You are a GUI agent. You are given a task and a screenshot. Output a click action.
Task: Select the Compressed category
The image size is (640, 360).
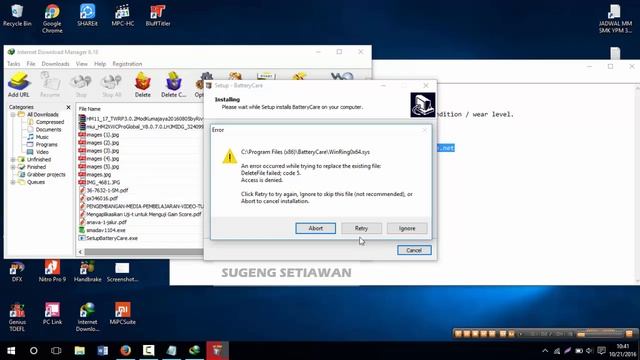click(x=49, y=122)
